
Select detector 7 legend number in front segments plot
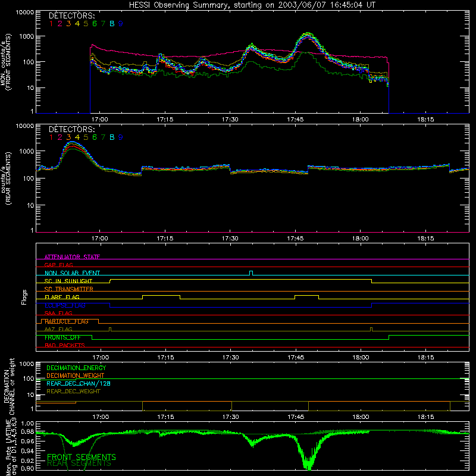pyautogui.click(x=103, y=24)
